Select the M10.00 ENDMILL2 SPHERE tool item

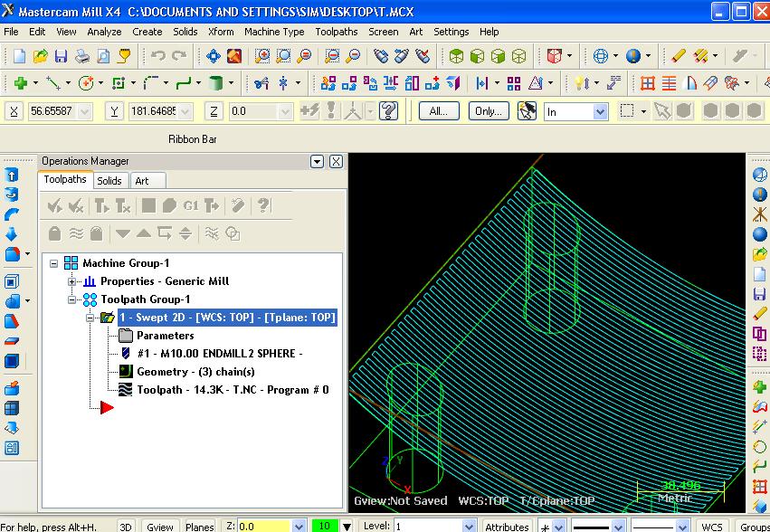tap(220, 354)
